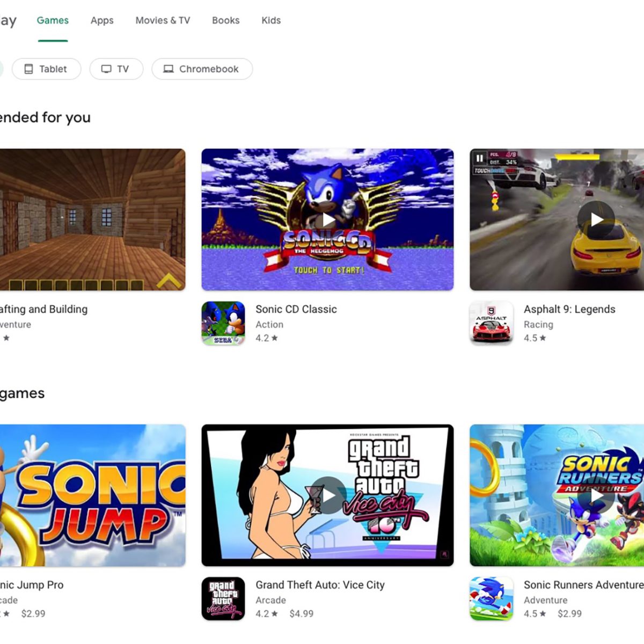Open the Sonic CD Classic title link
644x644 pixels.
click(x=296, y=309)
